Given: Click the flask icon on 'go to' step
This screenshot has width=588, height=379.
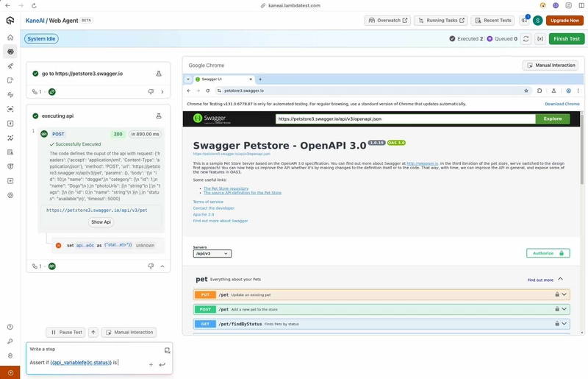Looking at the screenshot, I should tap(159, 74).
